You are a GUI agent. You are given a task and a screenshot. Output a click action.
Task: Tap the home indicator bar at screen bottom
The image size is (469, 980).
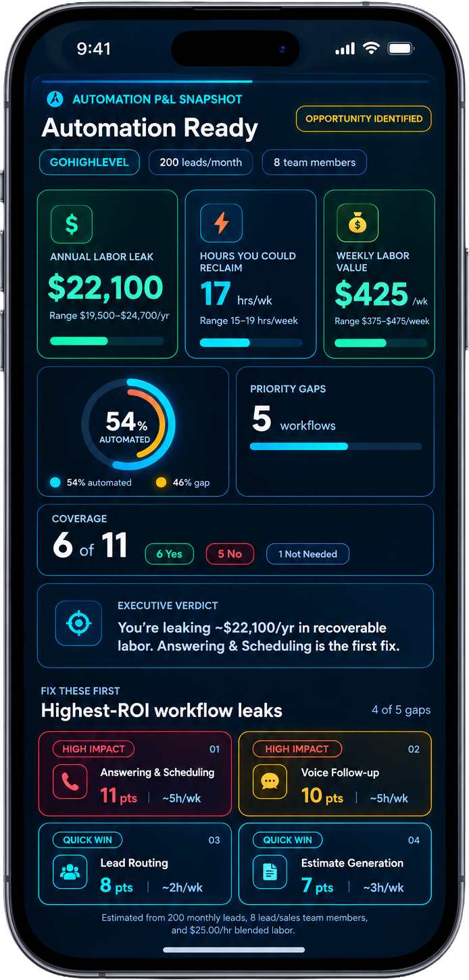(x=234, y=950)
